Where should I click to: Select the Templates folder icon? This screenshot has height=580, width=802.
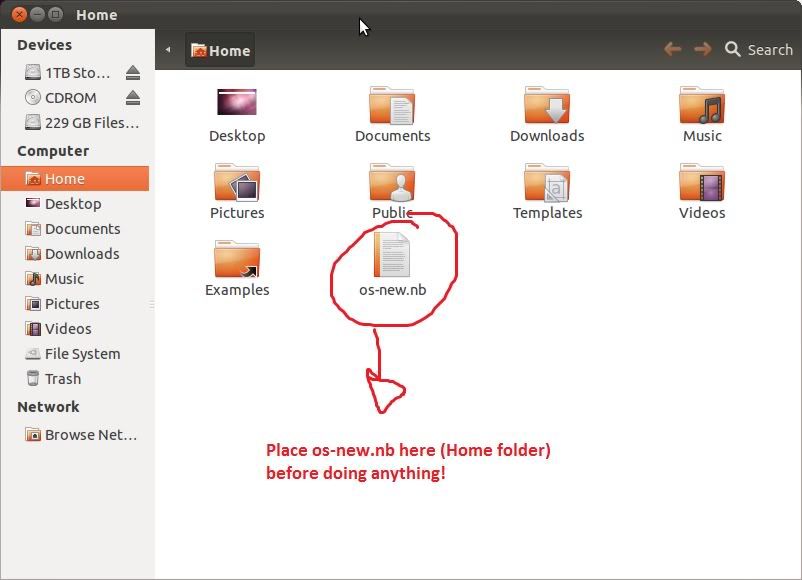[547, 182]
